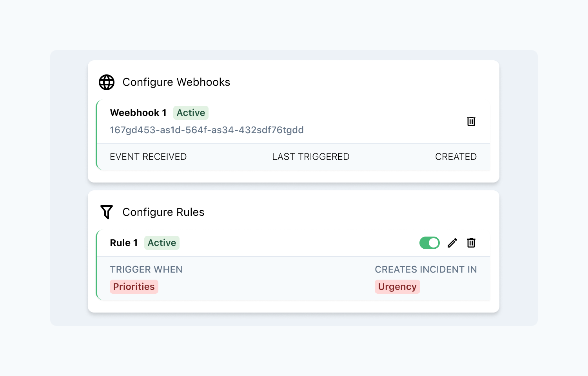Click the EVENT RECEIVED column header
Image resolution: width=588 pixels, height=376 pixels.
(x=148, y=157)
